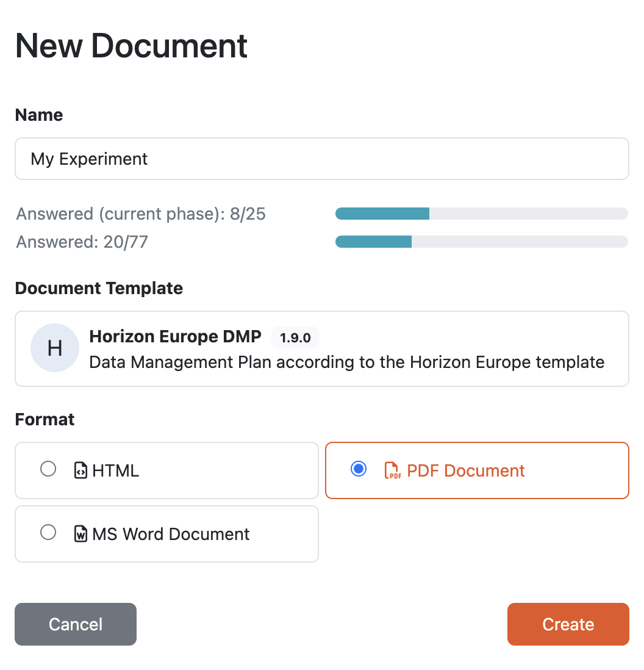Screen dimensions: 644x670
Task: Cancel the new document dialog
Action: pyautogui.click(x=76, y=624)
